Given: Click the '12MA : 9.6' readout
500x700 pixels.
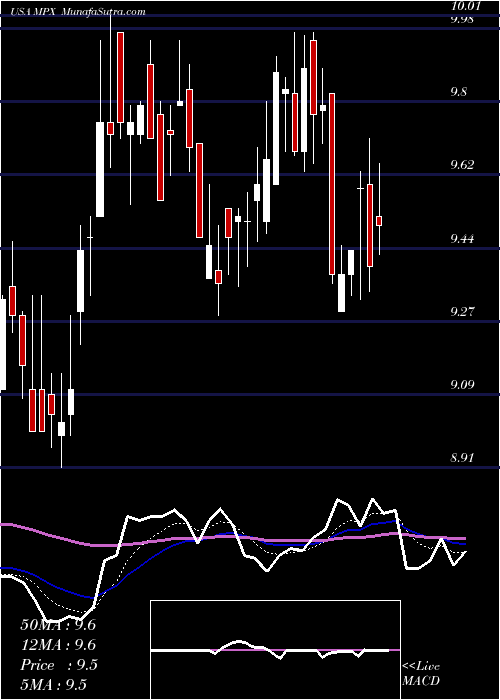Looking at the screenshot, I should click(x=58, y=645).
